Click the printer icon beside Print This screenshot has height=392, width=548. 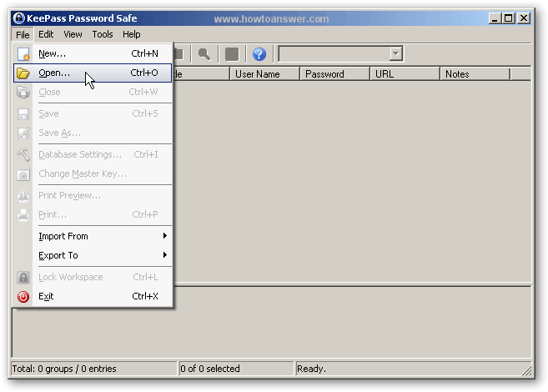(23, 215)
